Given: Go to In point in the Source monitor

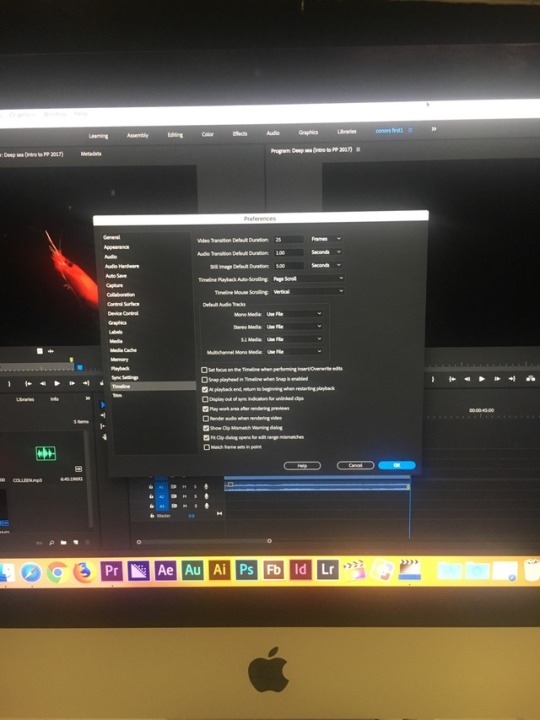Looking at the screenshot, I should pyautogui.click(x=28, y=383).
